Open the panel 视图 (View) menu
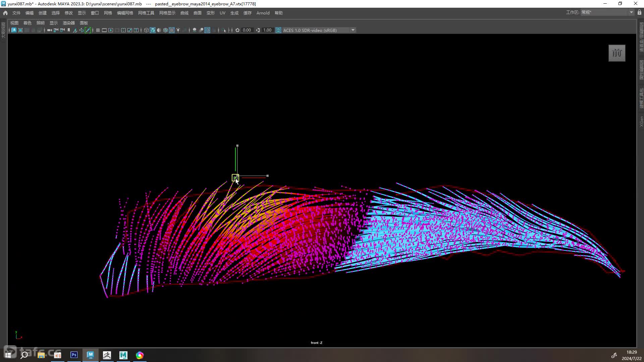This screenshot has height=362, width=644. click(x=14, y=23)
